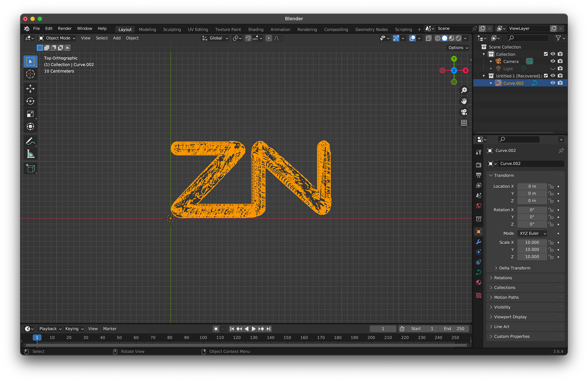This screenshot has height=382, width=588.
Task: Switch to Shading workspace tab
Action: click(x=255, y=29)
